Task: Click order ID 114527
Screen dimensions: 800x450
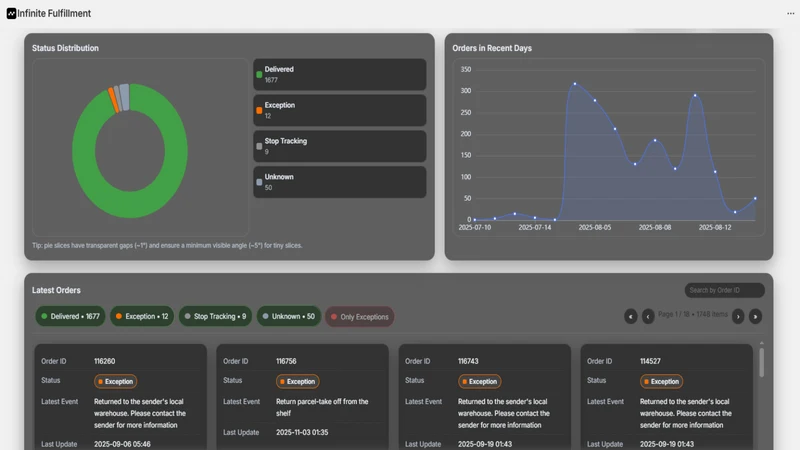Action: click(651, 361)
